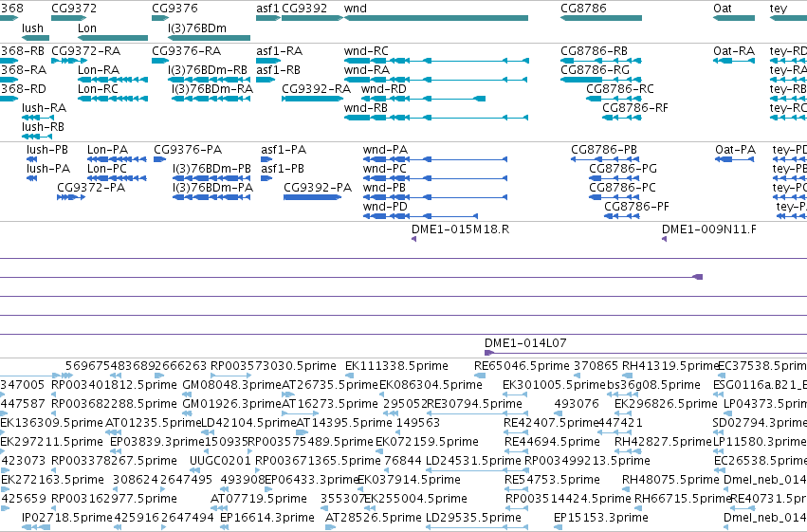Open the Lon-PA protein feature
Viewport: 807px width, 532px height.
pyautogui.click(x=117, y=159)
